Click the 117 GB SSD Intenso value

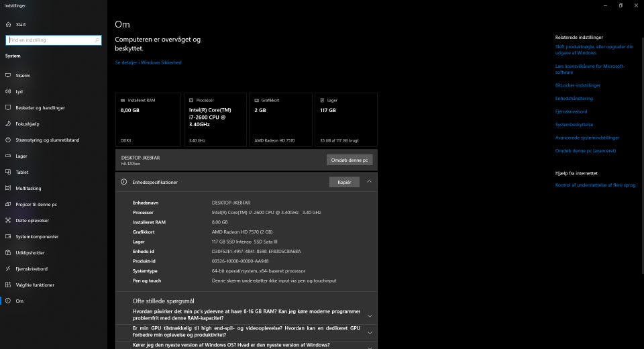244,242
